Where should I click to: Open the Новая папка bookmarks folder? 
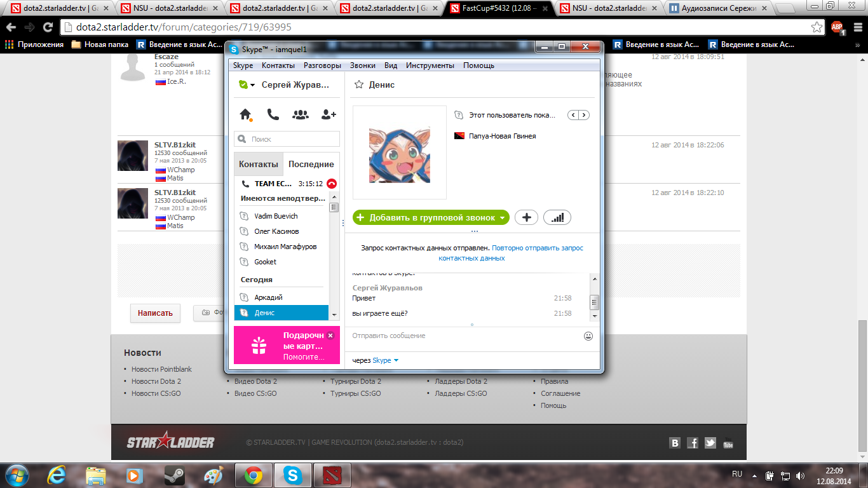(x=100, y=44)
